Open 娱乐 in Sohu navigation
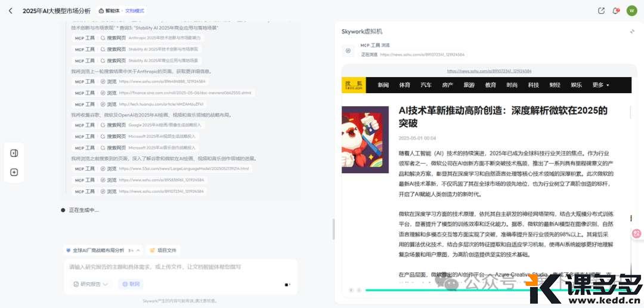Image resolution: width=644 pixels, height=308 pixels. pos(576,85)
